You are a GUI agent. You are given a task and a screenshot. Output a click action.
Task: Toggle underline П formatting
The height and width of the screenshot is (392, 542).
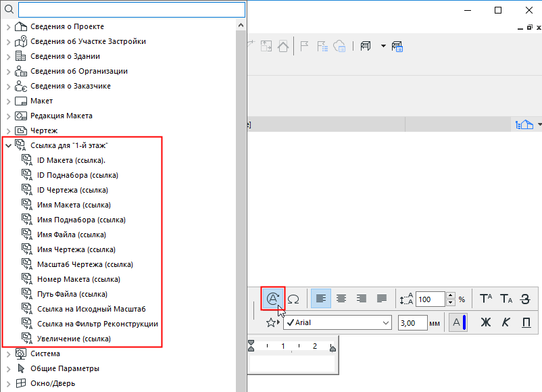coord(526,322)
